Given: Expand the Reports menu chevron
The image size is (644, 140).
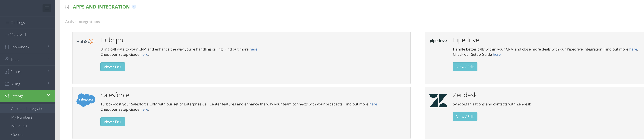Looking at the screenshot, I should tap(49, 71).
